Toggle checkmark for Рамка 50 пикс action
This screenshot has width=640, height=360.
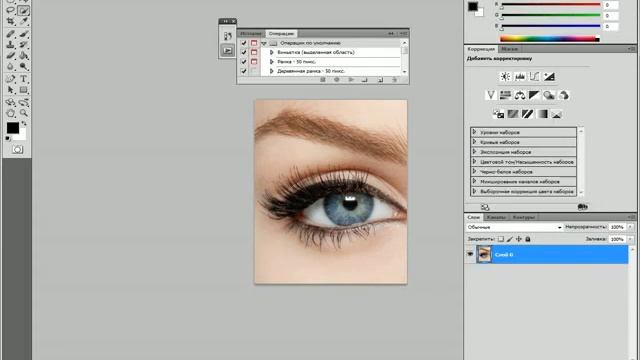[244, 62]
